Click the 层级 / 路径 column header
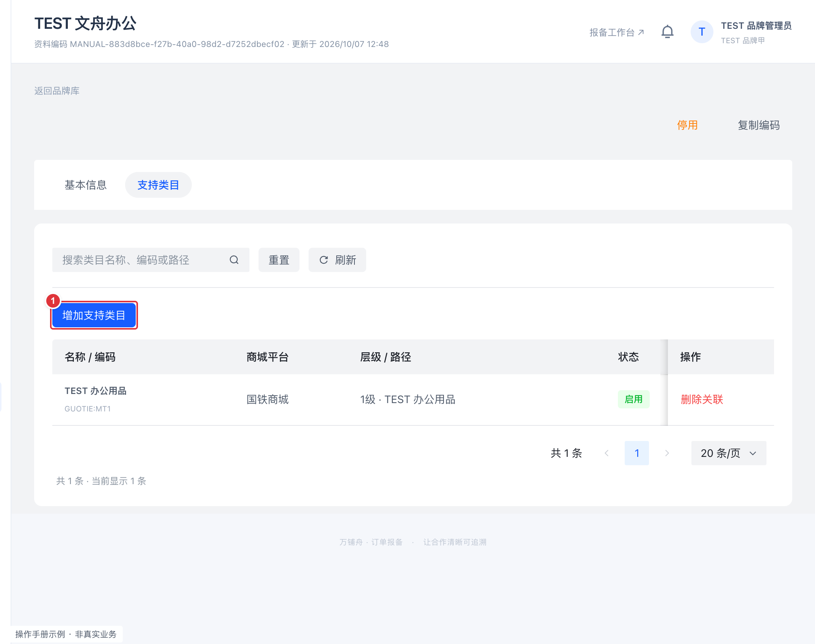815x644 pixels. (386, 357)
